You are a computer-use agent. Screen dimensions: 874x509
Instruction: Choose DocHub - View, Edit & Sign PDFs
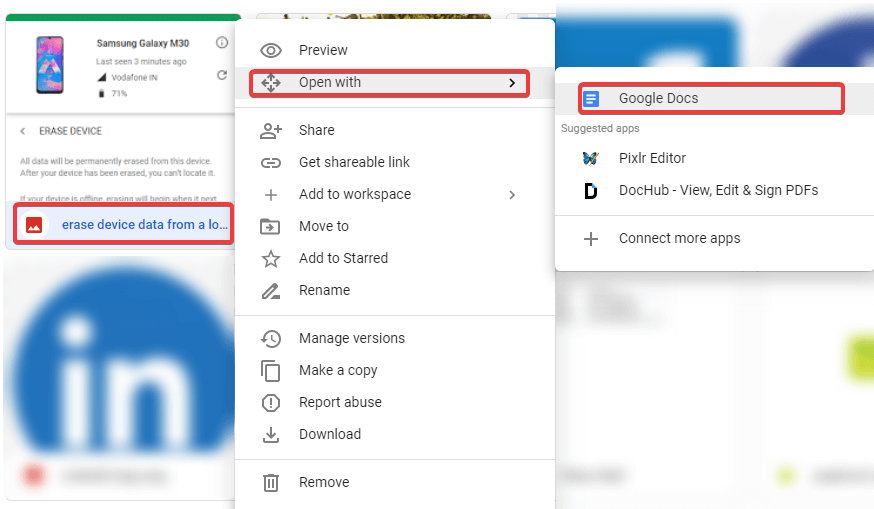715,191
